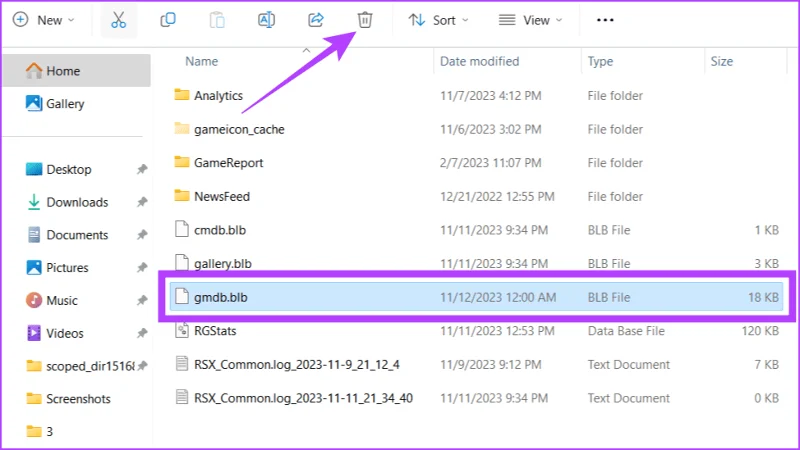
Task: Click pin icon next to Music
Action: 142,300
